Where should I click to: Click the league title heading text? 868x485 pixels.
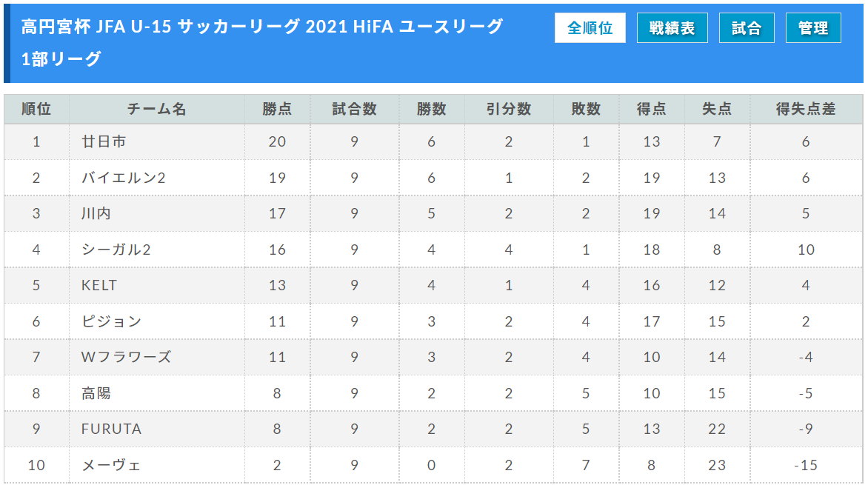[262, 42]
